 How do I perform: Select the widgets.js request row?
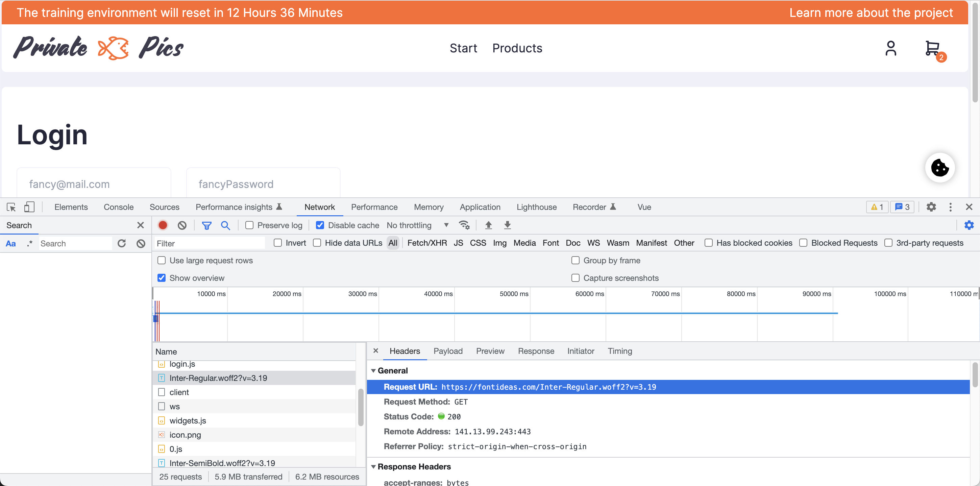(188, 420)
